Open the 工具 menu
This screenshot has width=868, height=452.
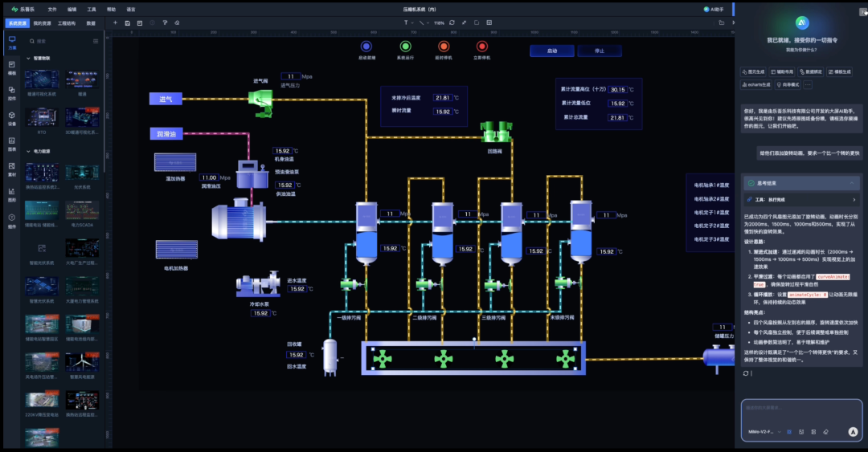tap(92, 10)
